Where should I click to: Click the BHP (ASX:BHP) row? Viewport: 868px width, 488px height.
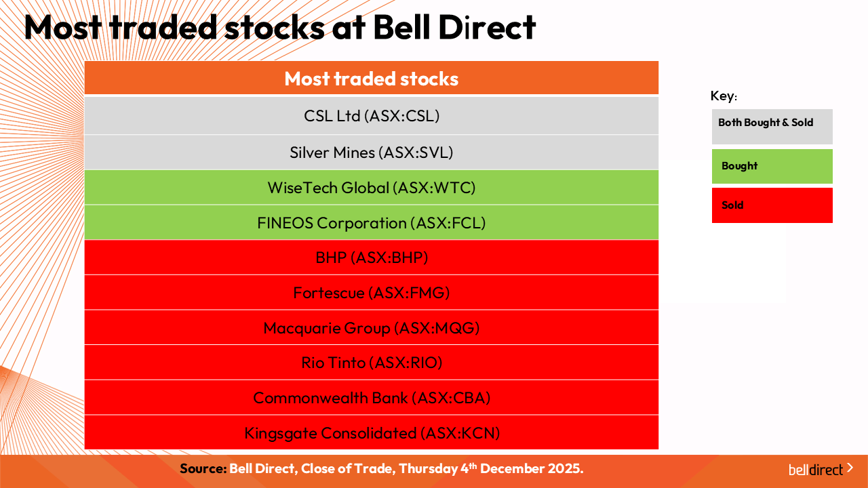tap(372, 258)
